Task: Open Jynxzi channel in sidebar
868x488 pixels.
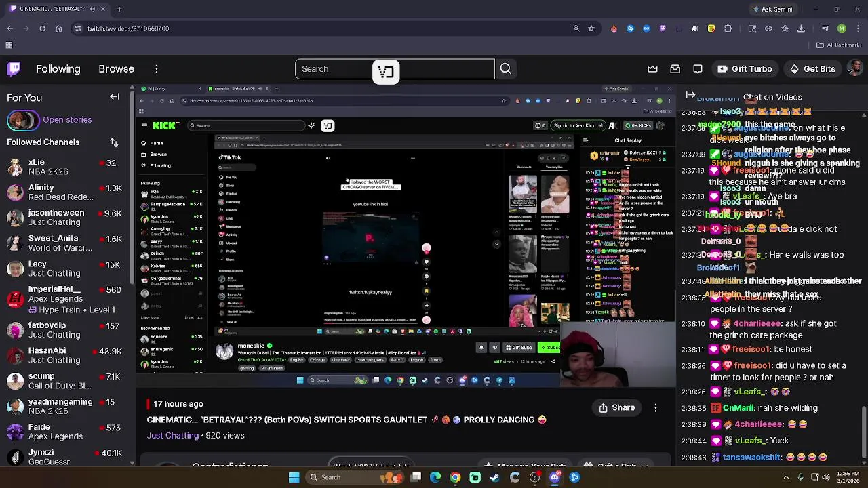Action: point(66,456)
